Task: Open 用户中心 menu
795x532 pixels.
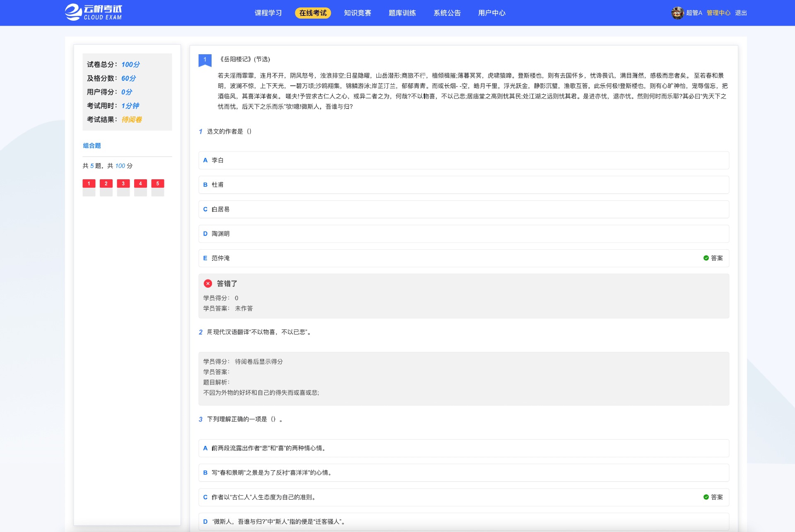Action: pyautogui.click(x=491, y=13)
